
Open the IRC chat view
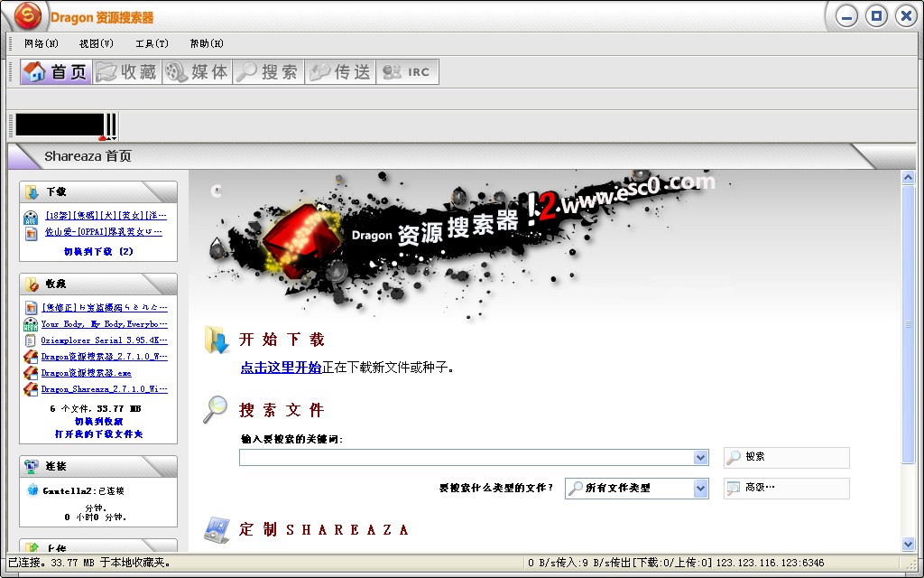coord(408,72)
